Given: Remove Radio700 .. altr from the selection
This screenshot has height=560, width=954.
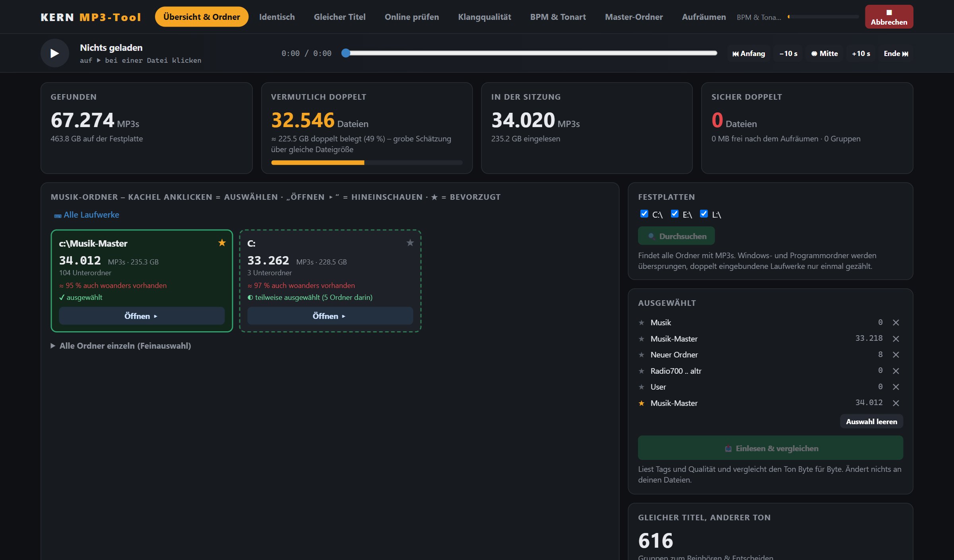Looking at the screenshot, I should coord(896,371).
